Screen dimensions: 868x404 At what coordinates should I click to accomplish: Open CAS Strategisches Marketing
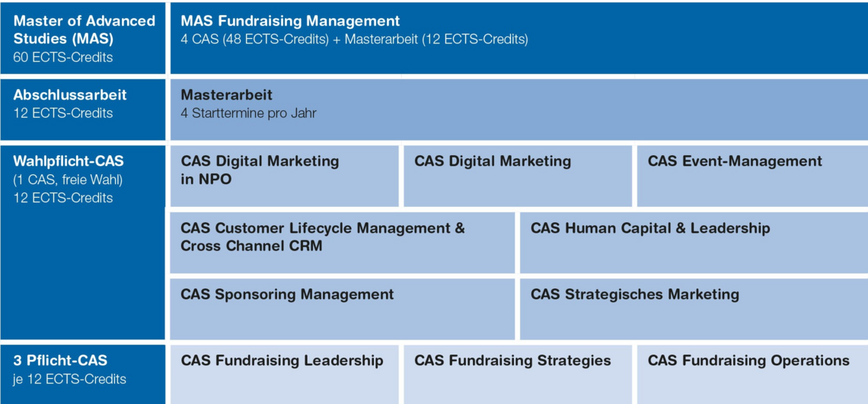click(694, 309)
